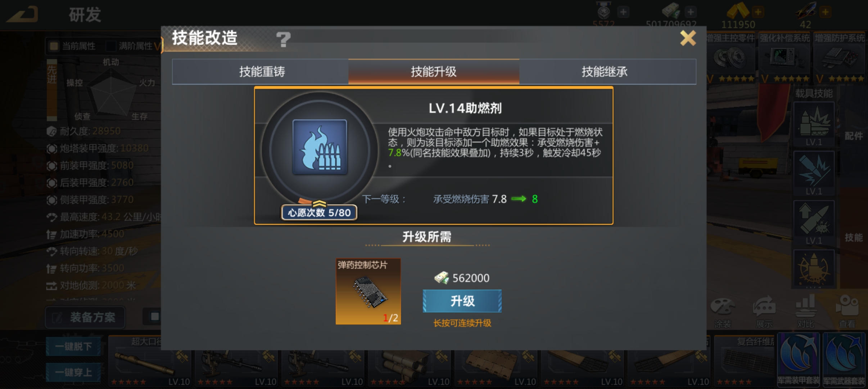Tap the back arrow beside 研发
This screenshot has width=868, height=389.
[22, 14]
